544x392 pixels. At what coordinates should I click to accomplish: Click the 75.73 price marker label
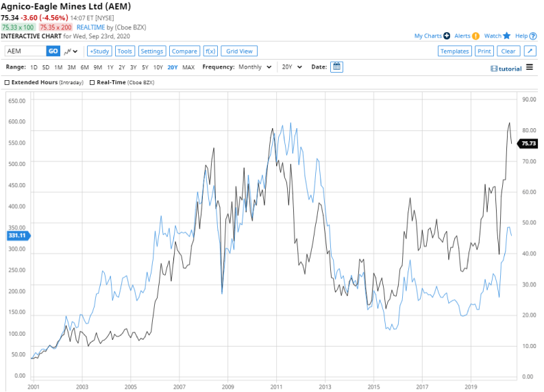tap(528, 144)
